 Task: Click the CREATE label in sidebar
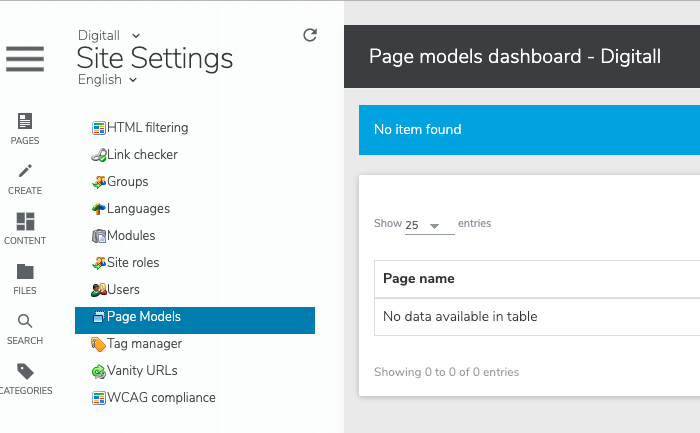point(25,191)
